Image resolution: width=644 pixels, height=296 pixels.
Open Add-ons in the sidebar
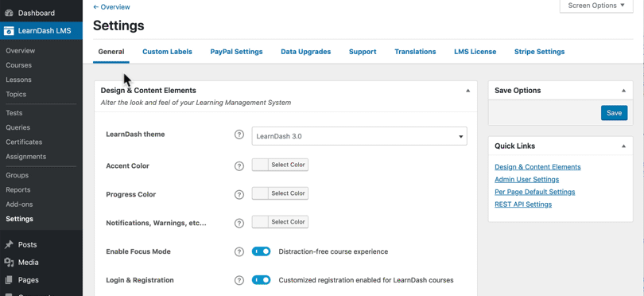coord(19,204)
